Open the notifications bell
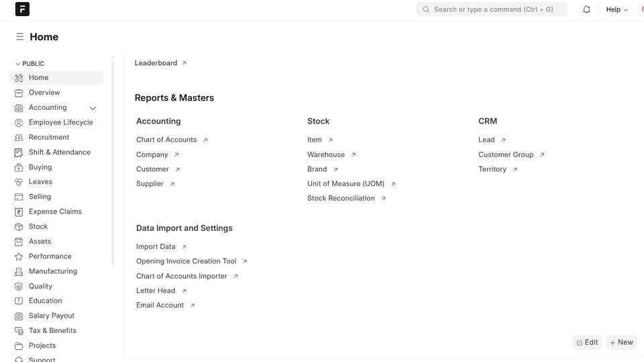The width and height of the screenshot is (644, 362). pos(586,9)
